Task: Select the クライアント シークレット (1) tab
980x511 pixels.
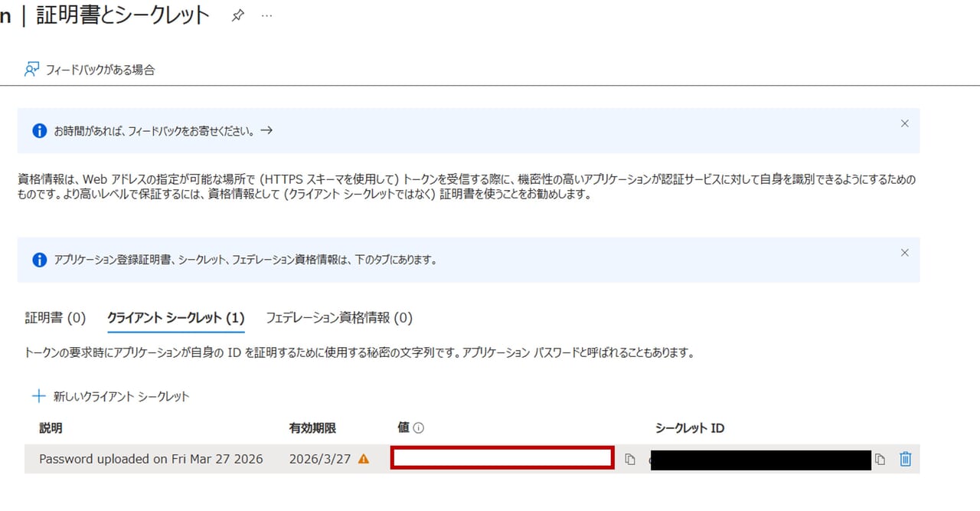Action: coord(175,317)
